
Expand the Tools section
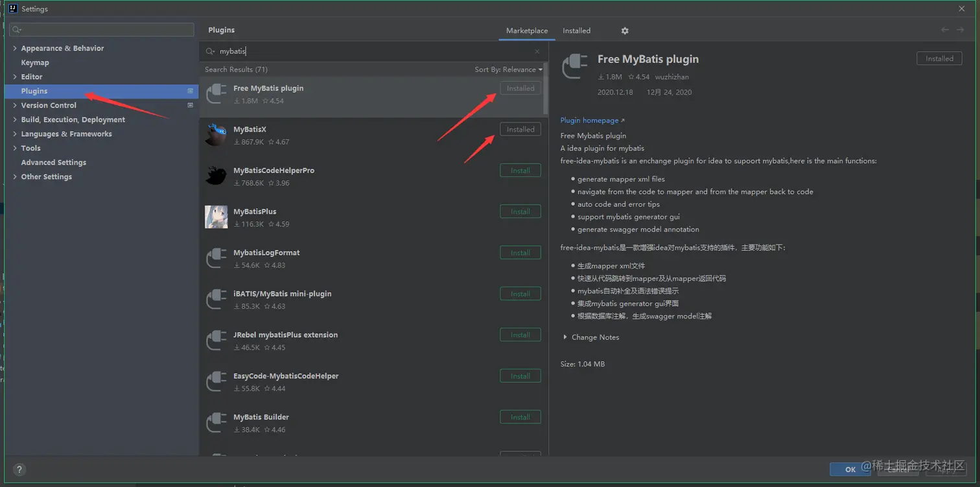15,148
